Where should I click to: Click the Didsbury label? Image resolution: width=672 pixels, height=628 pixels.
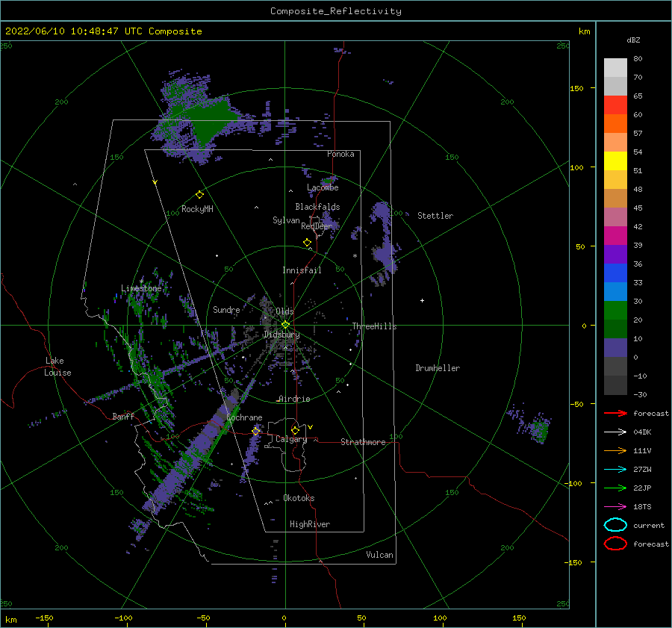tap(281, 335)
